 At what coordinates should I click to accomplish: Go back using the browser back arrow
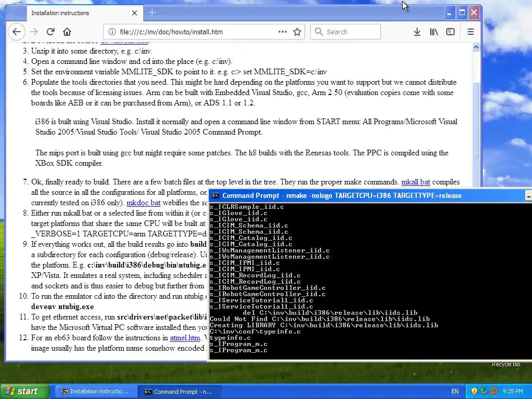[16, 32]
